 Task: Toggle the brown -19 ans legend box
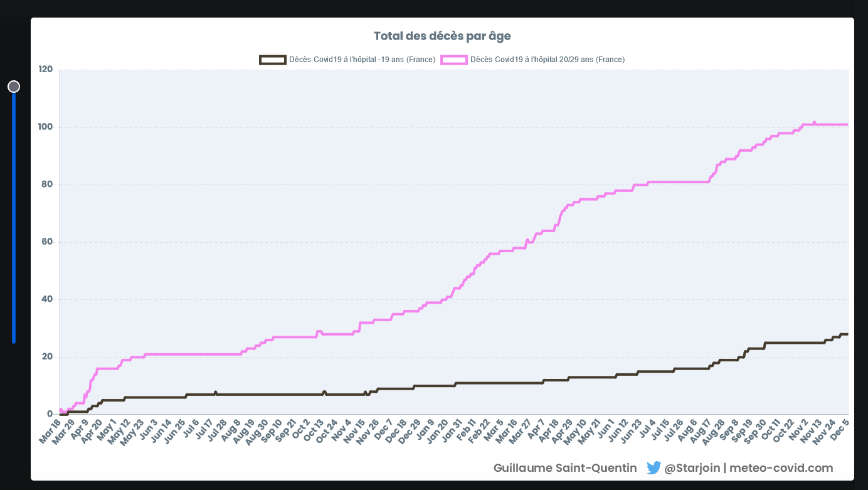(272, 60)
